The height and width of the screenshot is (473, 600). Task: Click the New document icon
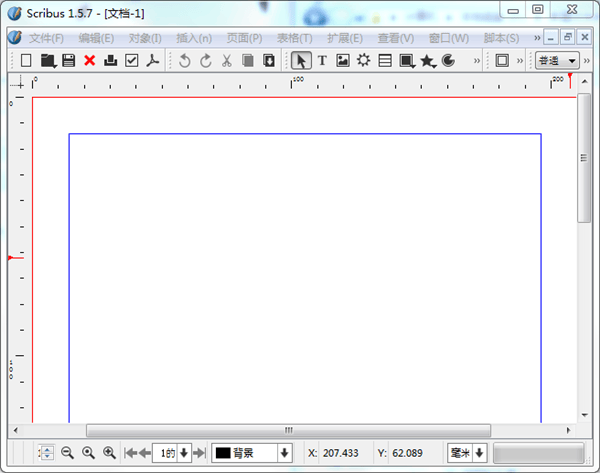[27, 61]
